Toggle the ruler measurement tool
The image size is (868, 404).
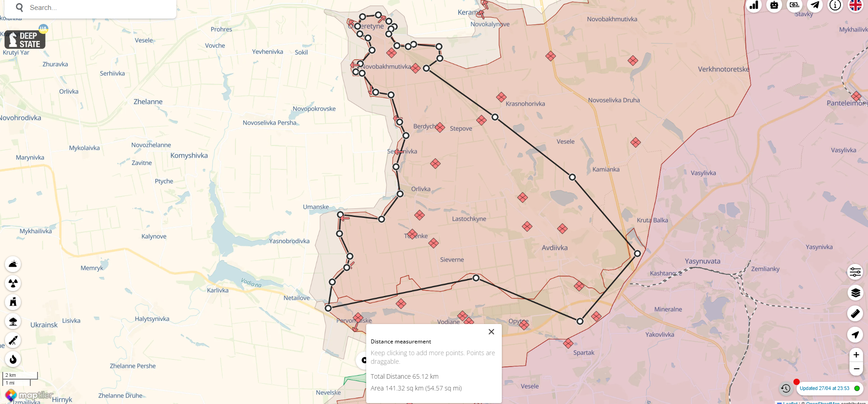point(855,313)
